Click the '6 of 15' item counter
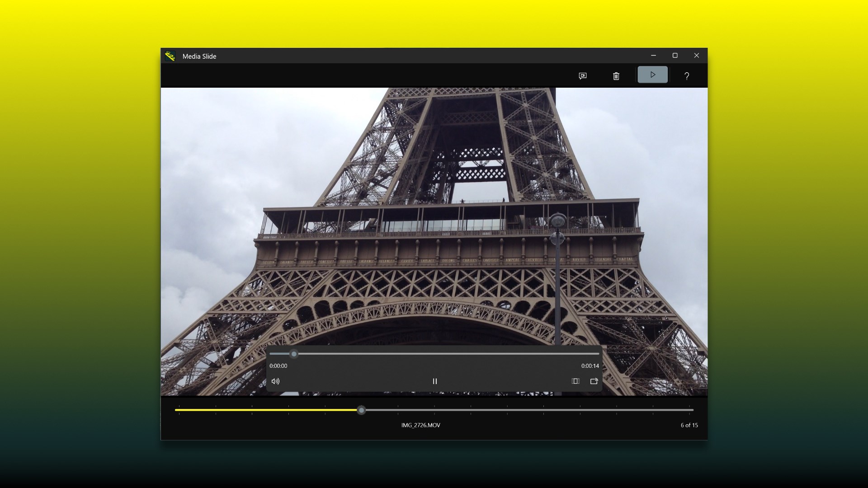 (689, 425)
